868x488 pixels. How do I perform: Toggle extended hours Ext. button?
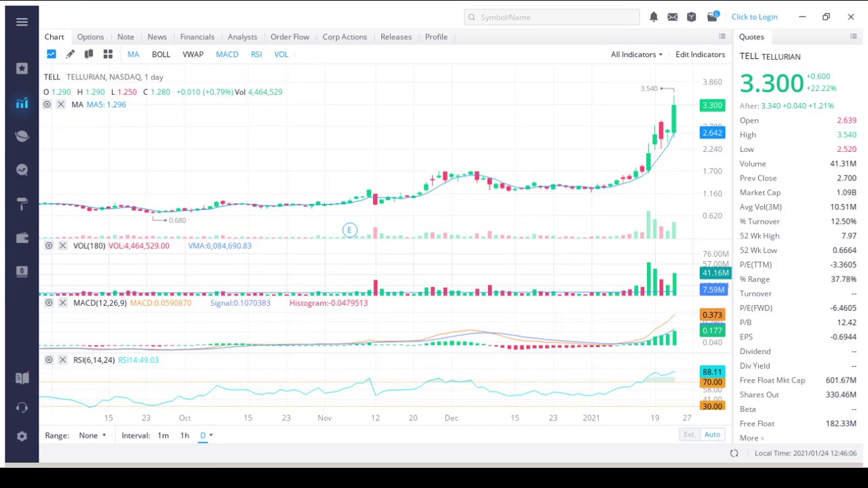click(x=689, y=434)
